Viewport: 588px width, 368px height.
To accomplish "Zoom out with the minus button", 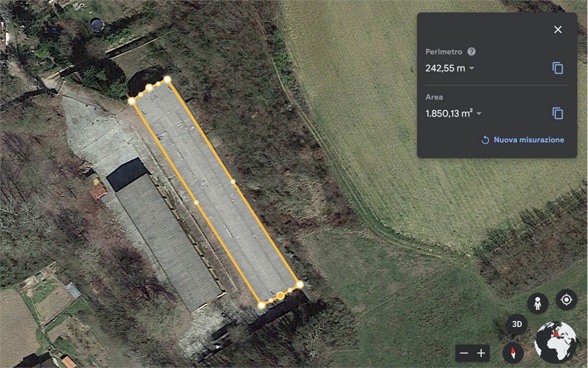I will (464, 353).
